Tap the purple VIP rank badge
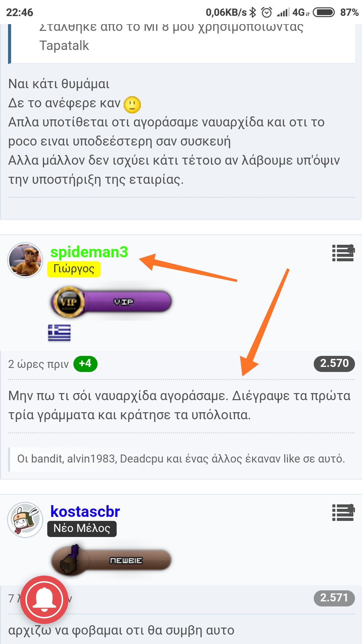The width and height of the screenshot is (362, 644). point(111,302)
